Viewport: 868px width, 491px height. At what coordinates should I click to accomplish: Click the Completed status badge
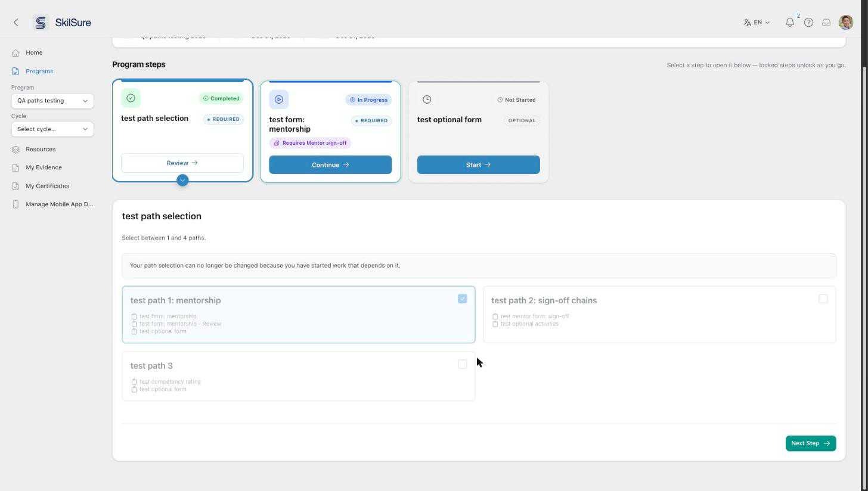point(221,98)
